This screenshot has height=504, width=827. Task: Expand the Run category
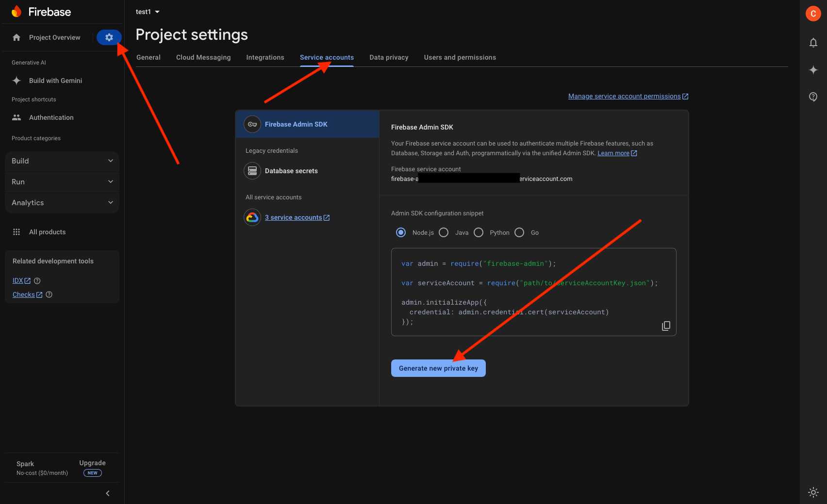pos(62,182)
